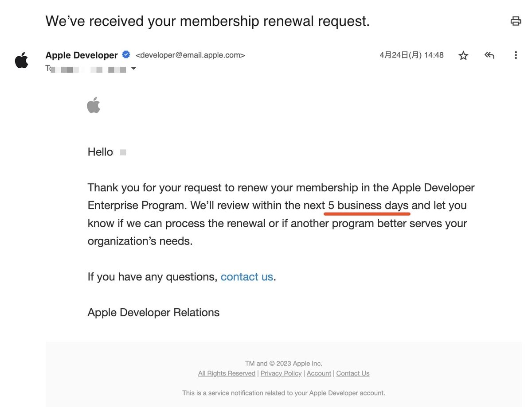Click the blue verified badge next to Apple Developer
532x407 pixels.
point(126,54)
